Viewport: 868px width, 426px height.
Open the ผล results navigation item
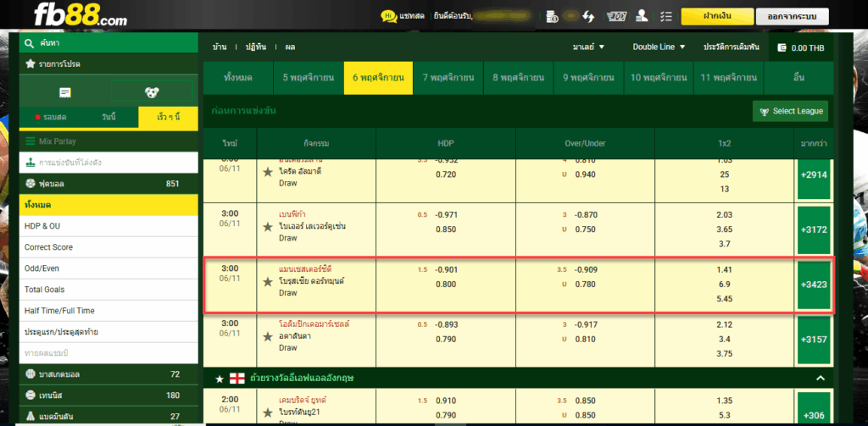290,47
